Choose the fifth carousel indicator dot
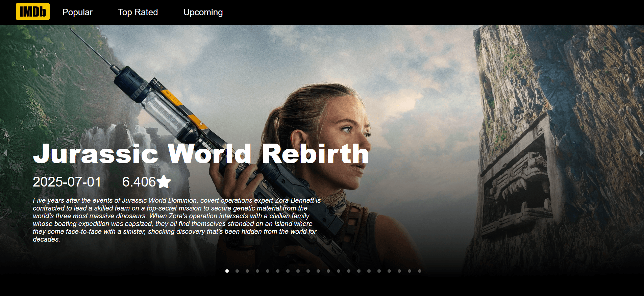644x296 pixels. 268,271
